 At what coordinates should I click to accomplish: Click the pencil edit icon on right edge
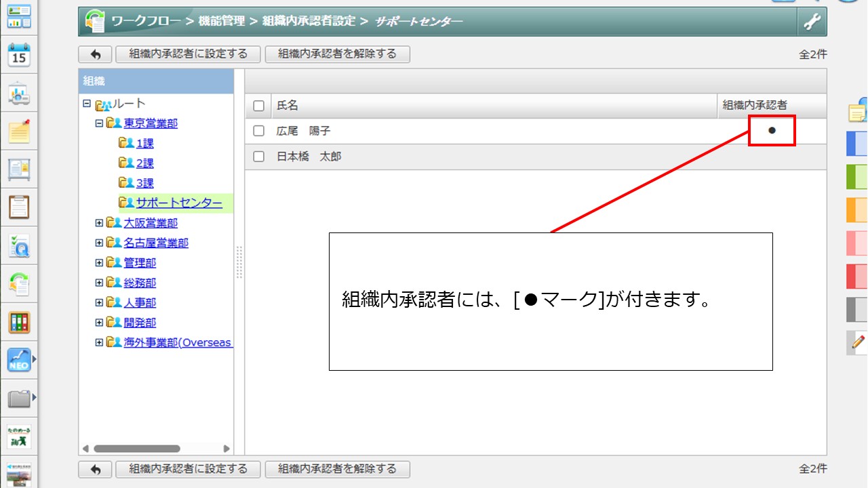(858, 343)
